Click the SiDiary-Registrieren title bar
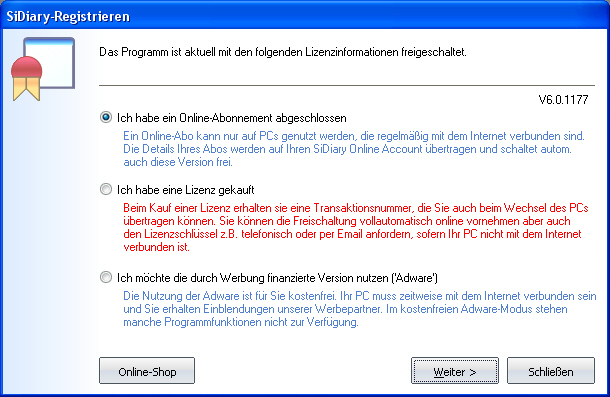 [x=305, y=16]
